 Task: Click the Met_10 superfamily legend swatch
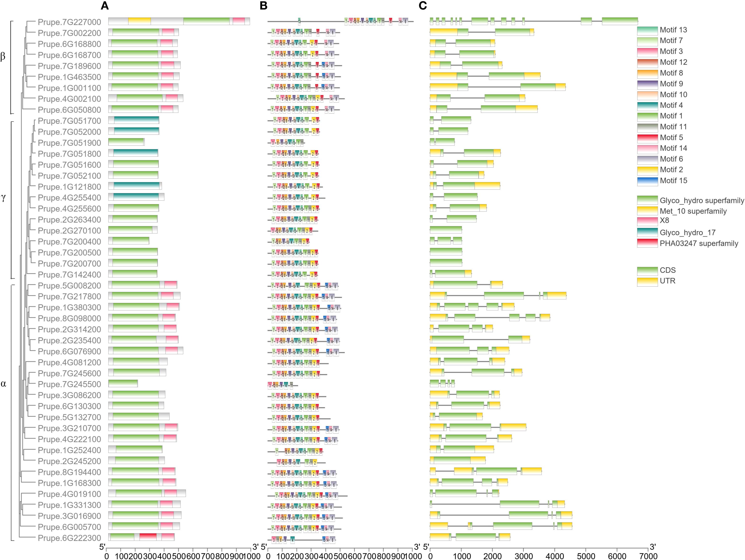click(647, 211)
